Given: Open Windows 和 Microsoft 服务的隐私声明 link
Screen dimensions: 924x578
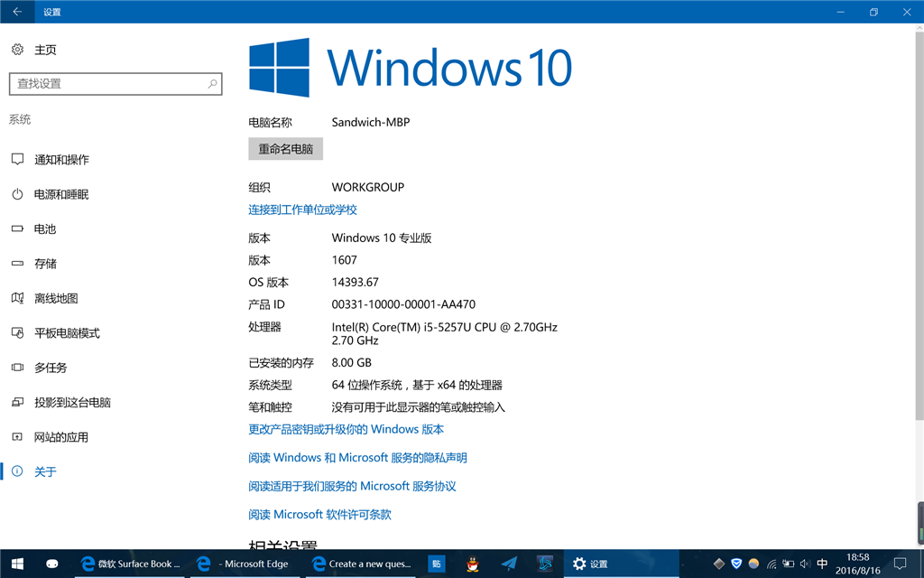Looking at the screenshot, I should 357,458.
